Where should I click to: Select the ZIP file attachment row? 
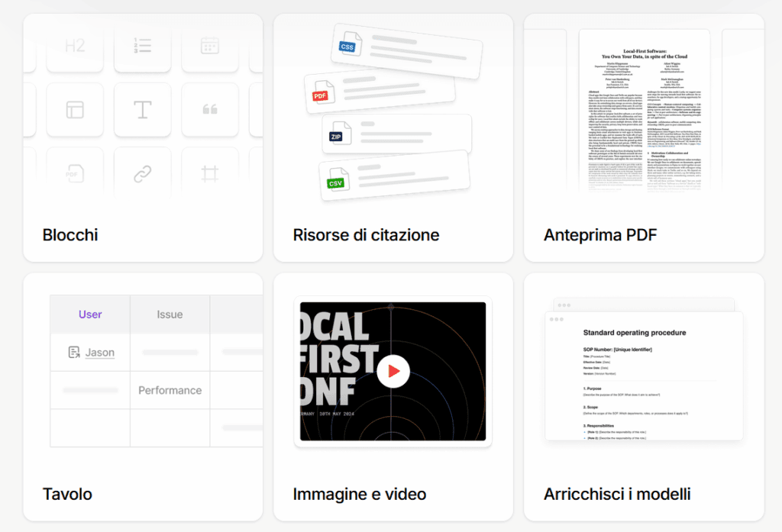396,134
